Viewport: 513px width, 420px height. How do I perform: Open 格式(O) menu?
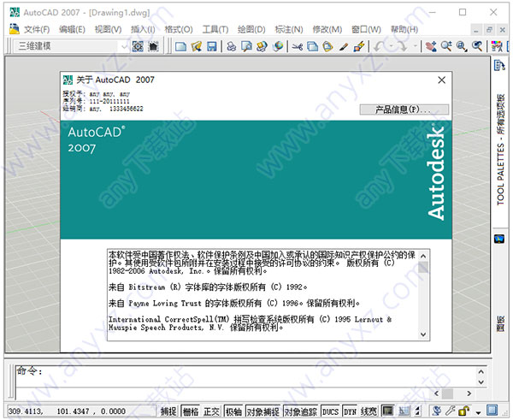(x=179, y=30)
